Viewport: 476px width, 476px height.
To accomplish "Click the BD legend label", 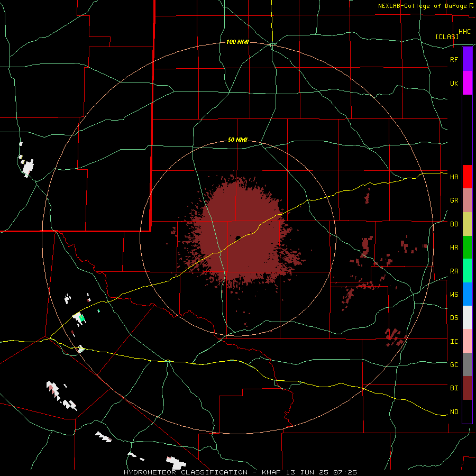I will coord(454,224).
